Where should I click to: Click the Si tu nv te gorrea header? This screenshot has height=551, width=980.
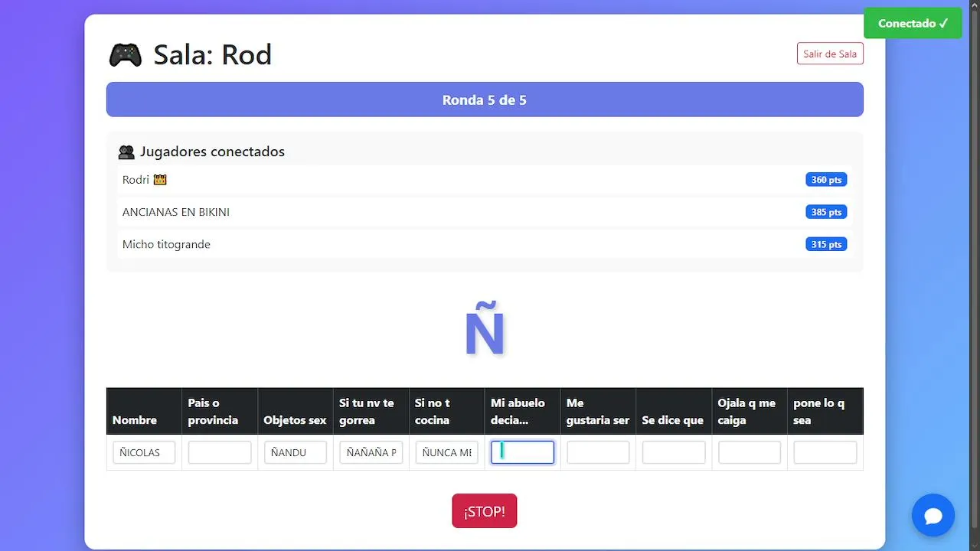tap(371, 411)
